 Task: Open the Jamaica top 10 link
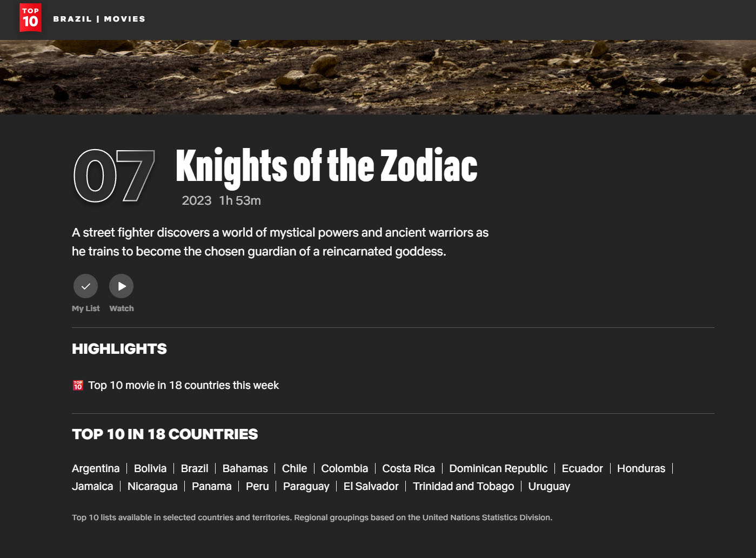click(92, 486)
